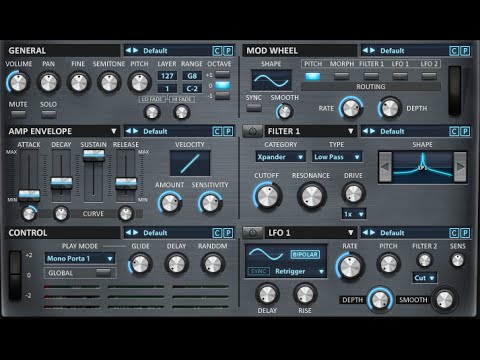Viewport: 480px width, 360px height.
Task: Toggle the LFO 1 power button
Action: coord(252,233)
